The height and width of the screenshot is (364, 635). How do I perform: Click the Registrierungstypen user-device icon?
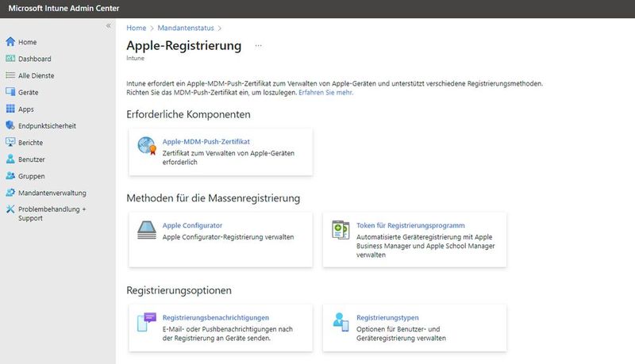pyautogui.click(x=341, y=322)
